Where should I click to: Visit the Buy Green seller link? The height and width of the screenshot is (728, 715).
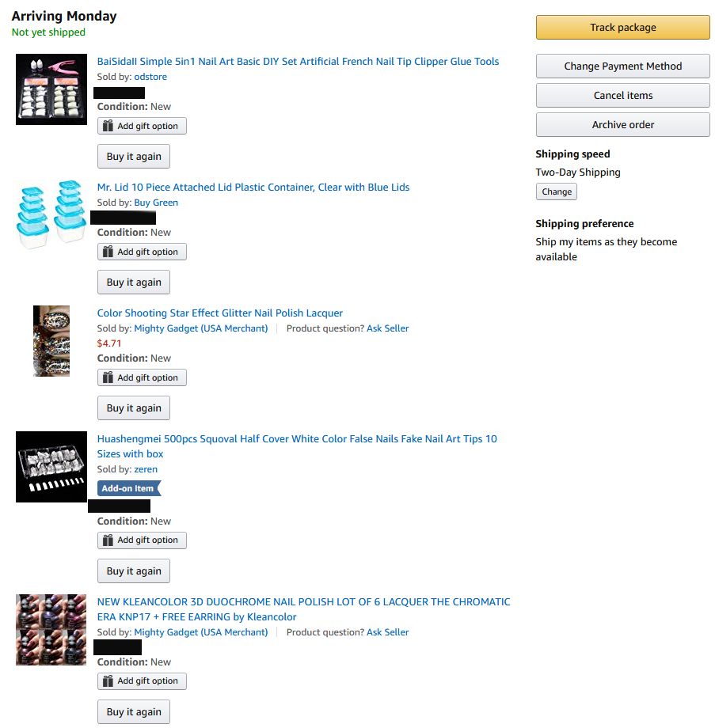click(156, 203)
